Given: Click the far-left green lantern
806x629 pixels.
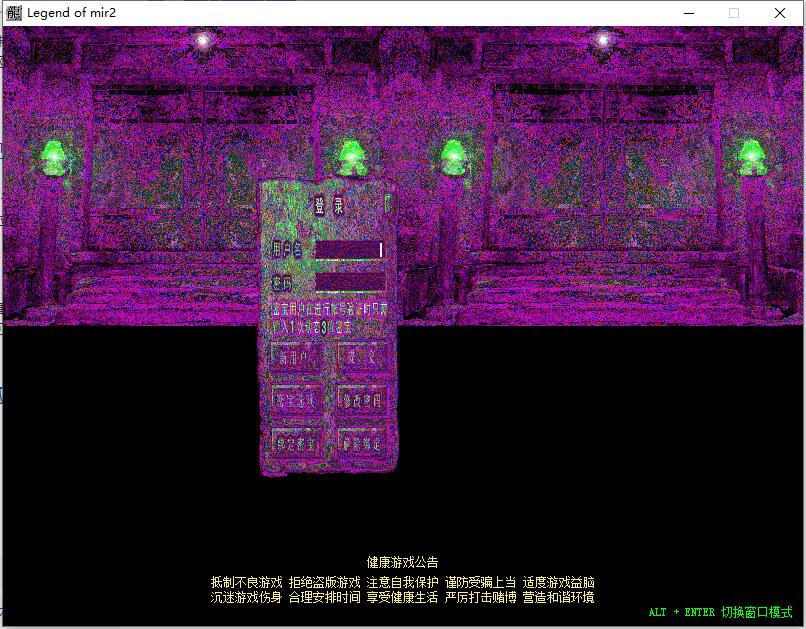Looking at the screenshot, I should (x=52, y=154).
